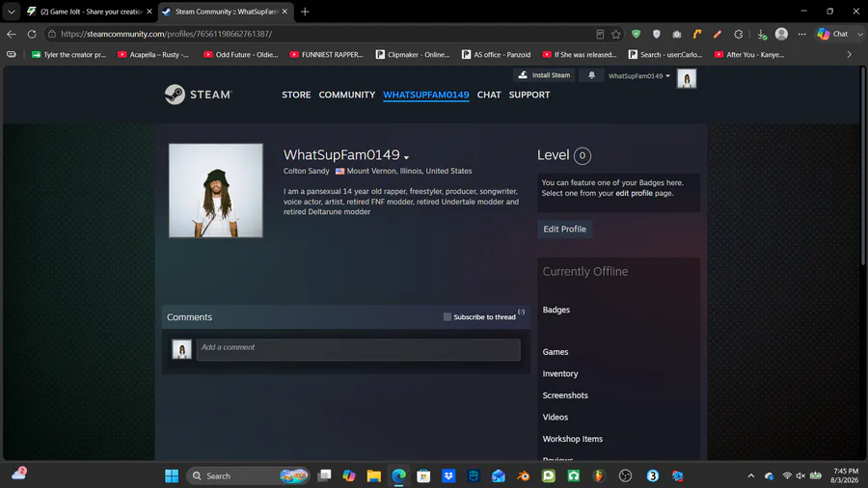This screenshot has height=488, width=868.
Task: Open the Games link in sidebar
Action: coord(556,352)
